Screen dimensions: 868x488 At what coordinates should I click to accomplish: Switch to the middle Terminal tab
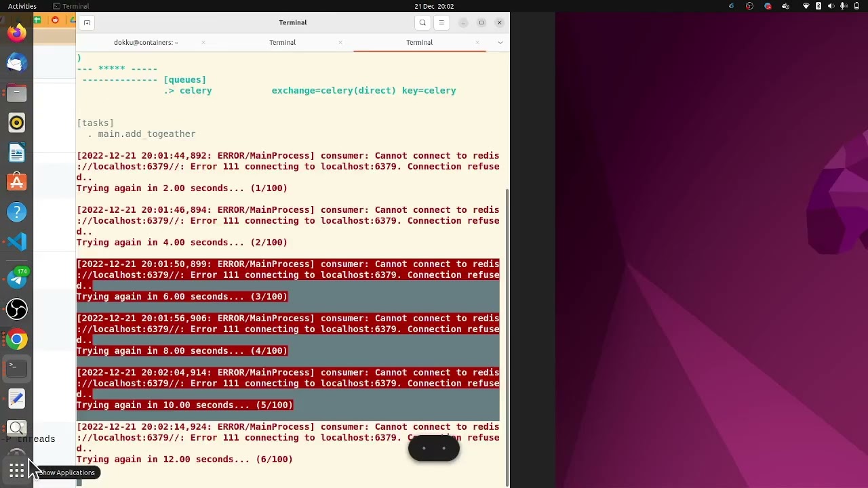point(282,42)
